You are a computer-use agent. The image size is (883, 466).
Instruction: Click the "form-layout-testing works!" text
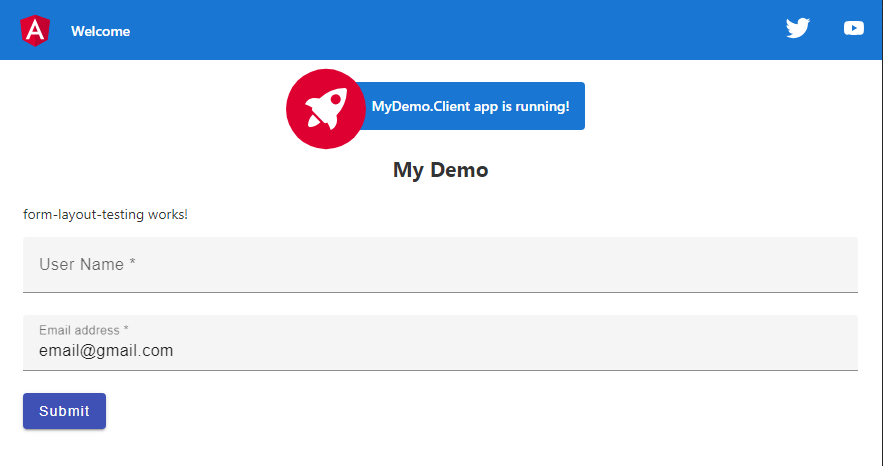tap(105, 215)
